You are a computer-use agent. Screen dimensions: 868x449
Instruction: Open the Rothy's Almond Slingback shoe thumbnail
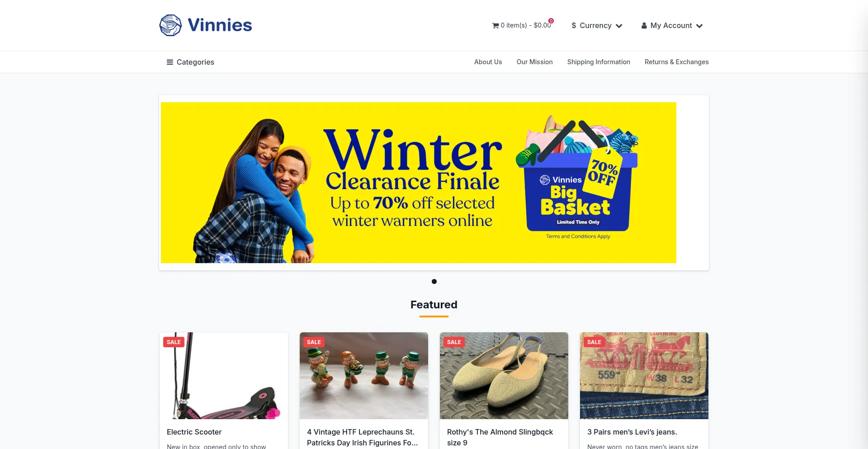tap(504, 376)
